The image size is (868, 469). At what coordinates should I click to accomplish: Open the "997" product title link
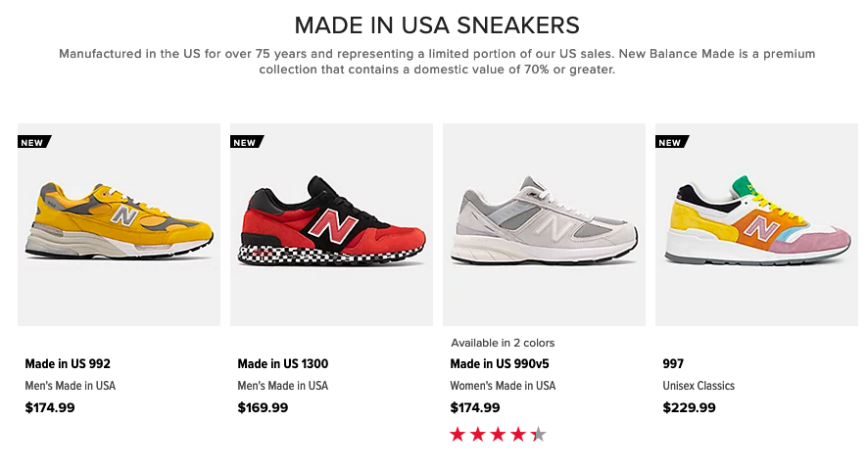673,364
